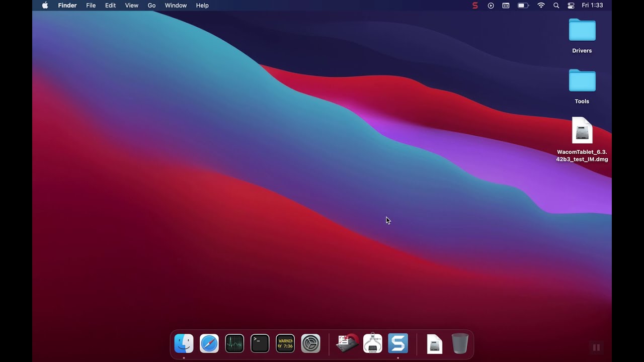
Task: Open System Preferences from the Dock
Action: point(310,344)
